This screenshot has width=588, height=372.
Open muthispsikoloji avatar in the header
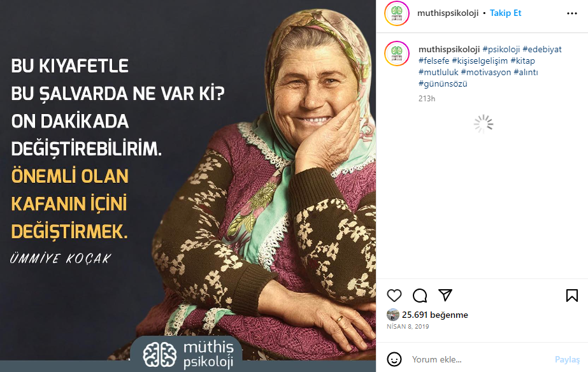click(x=397, y=13)
